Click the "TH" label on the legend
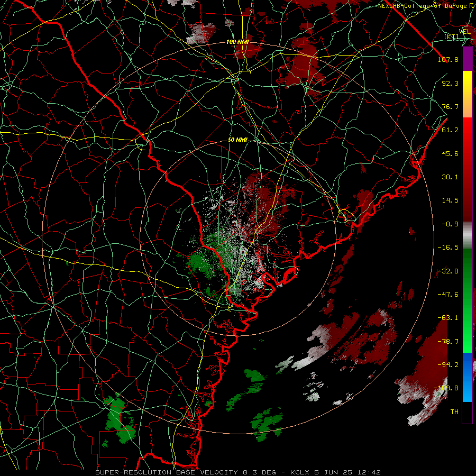 coord(454,412)
